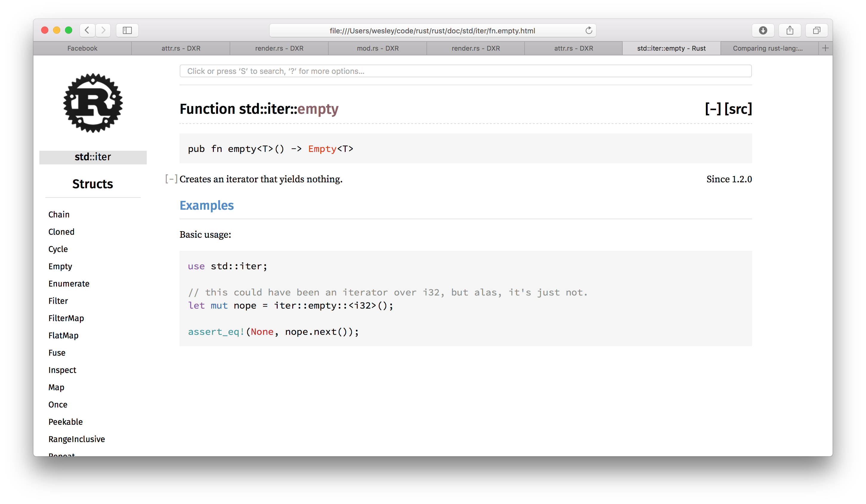Click the Share icon in toolbar
Viewport: 866px width, 504px height.
(790, 30)
